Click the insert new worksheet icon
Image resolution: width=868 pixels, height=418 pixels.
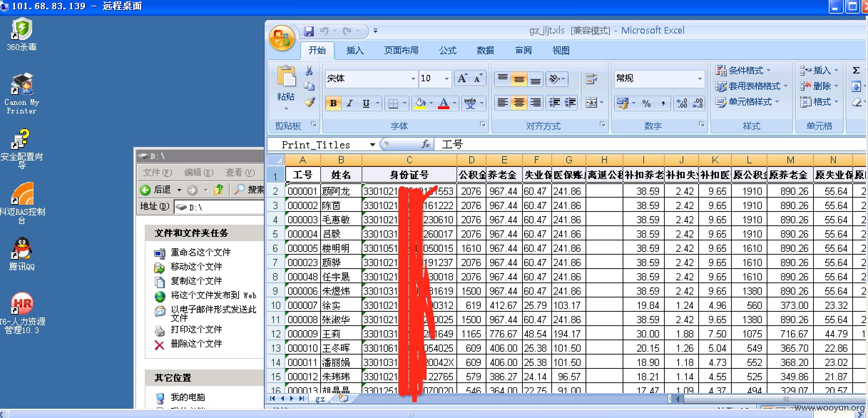tap(343, 398)
